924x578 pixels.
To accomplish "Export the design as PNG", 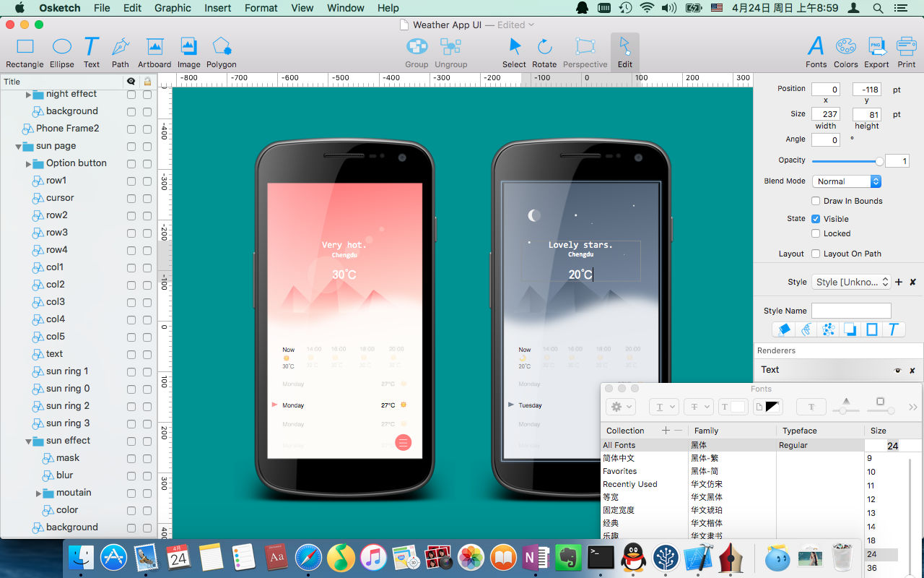I will tap(876, 53).
